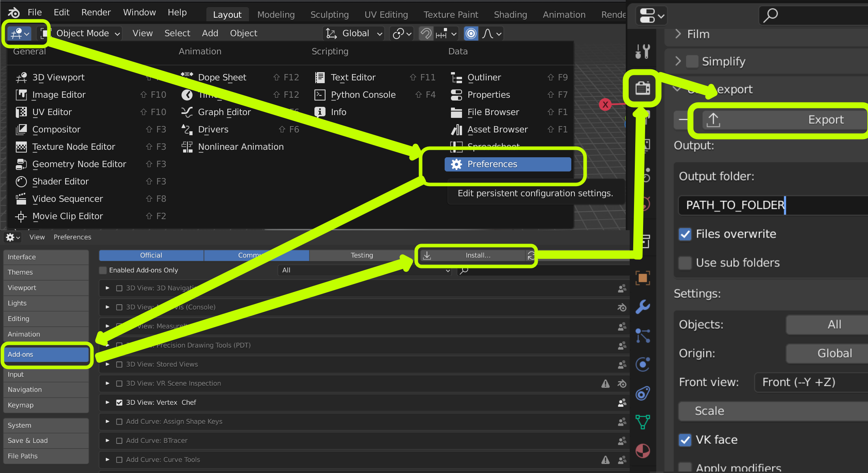Viewport: 868px width, 473px height.
Task: Refresh the add-ons list icon
Action: click(x=531, y=255)
